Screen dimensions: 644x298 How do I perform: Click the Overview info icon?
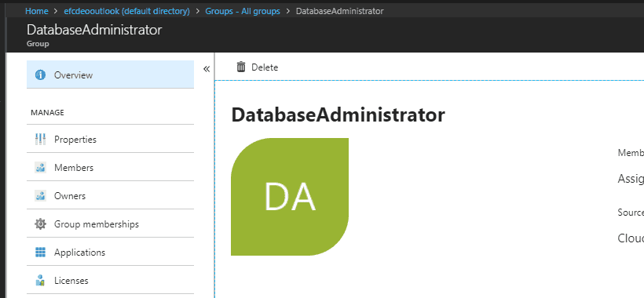(x=40, y=74)
